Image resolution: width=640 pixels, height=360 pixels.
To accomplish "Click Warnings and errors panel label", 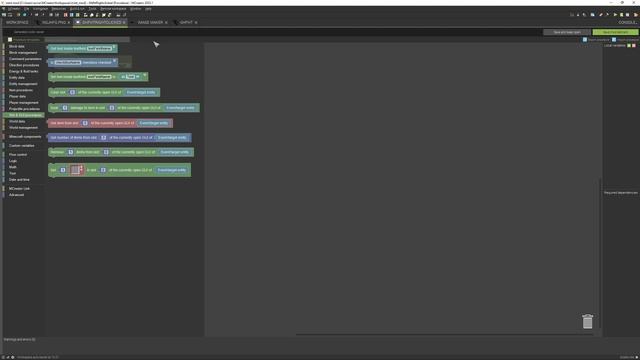I will [x=19, y=340].
